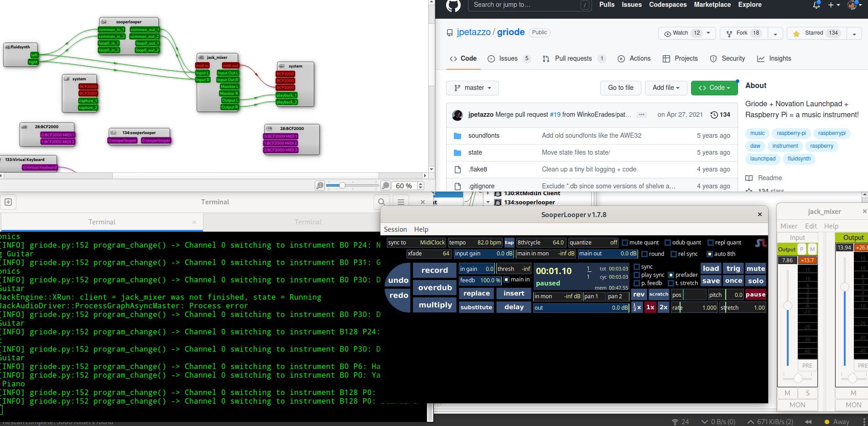
Task: Open the jpetazzo owner link
Action: click(473, 32)
